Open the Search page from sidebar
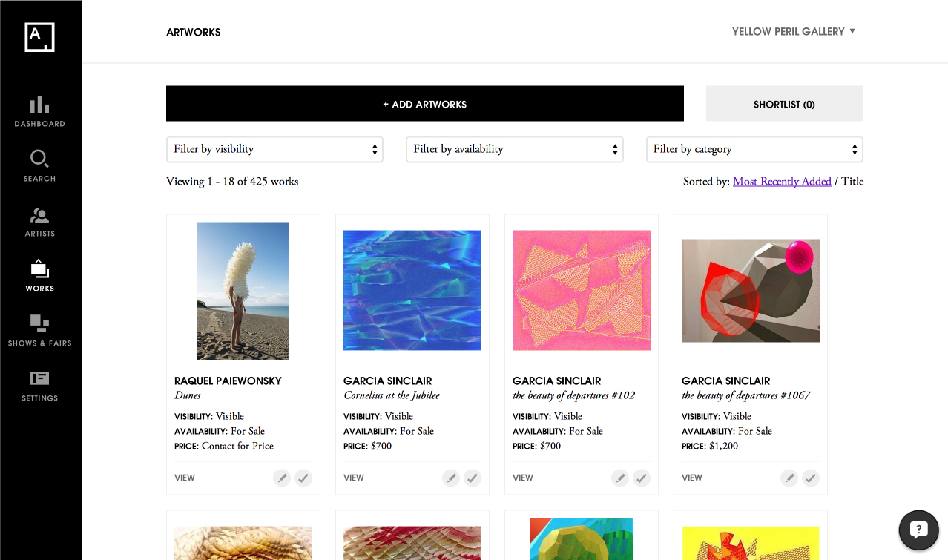948x560 pixels. point(40,166)
